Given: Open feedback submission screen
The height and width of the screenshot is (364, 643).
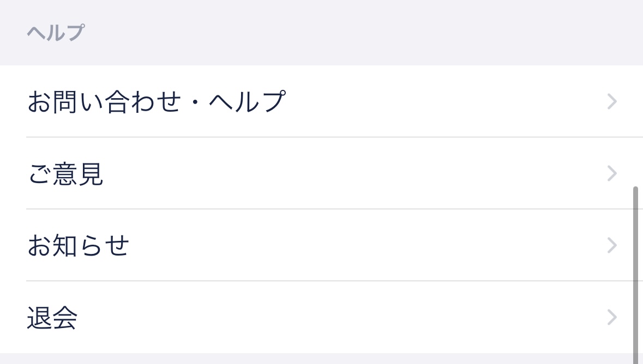Looking at the screenshot, I should (65, 173).
